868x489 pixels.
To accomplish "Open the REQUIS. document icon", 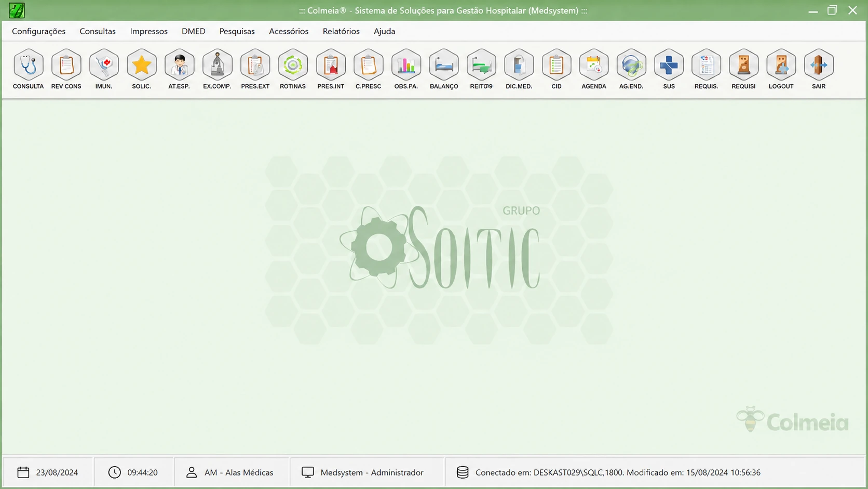I will 707,65.
